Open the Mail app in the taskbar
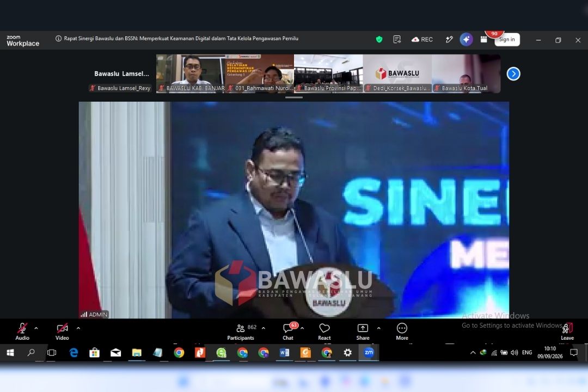This screenshot has width=588, height=392. coord(115,353)
